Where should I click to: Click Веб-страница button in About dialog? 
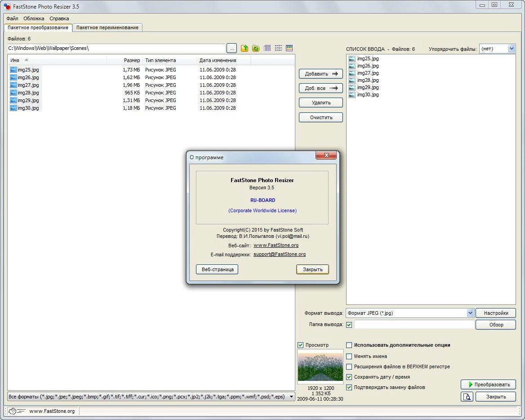(217, 269)
